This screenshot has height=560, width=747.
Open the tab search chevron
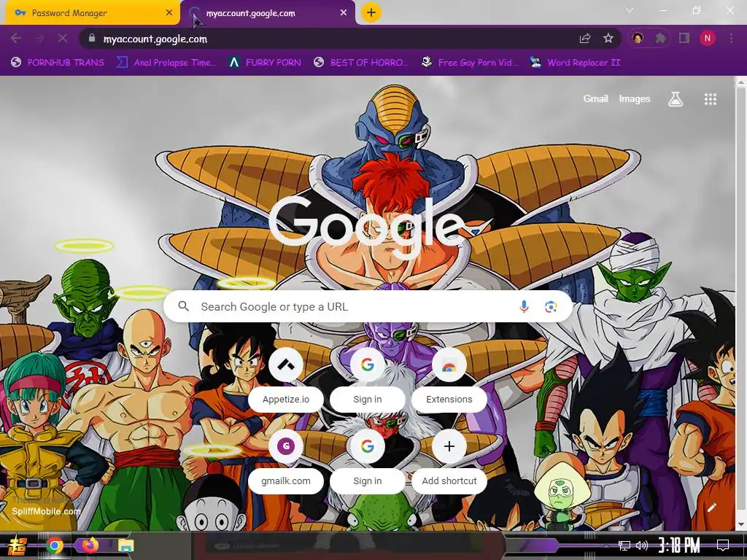[630, 10]
